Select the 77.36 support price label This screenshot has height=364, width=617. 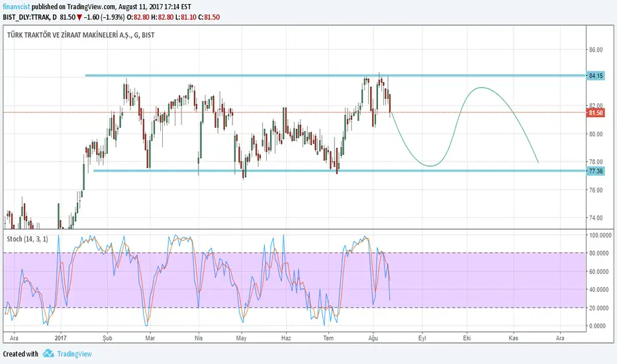click(x=595, y=171)
